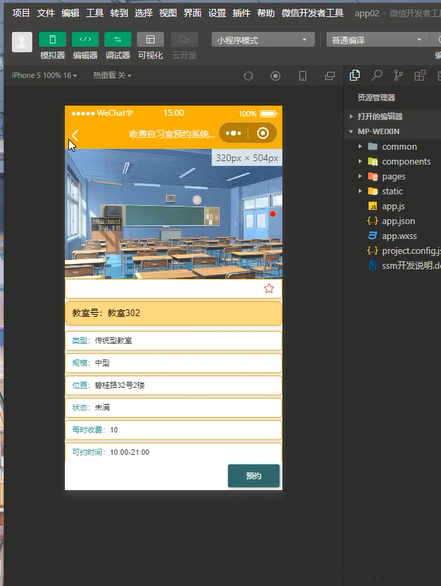Image resolution: width=441 pixels, height=586 pixels.
Task: Tap the three-dot menu in the capsule
Action: 233,133
